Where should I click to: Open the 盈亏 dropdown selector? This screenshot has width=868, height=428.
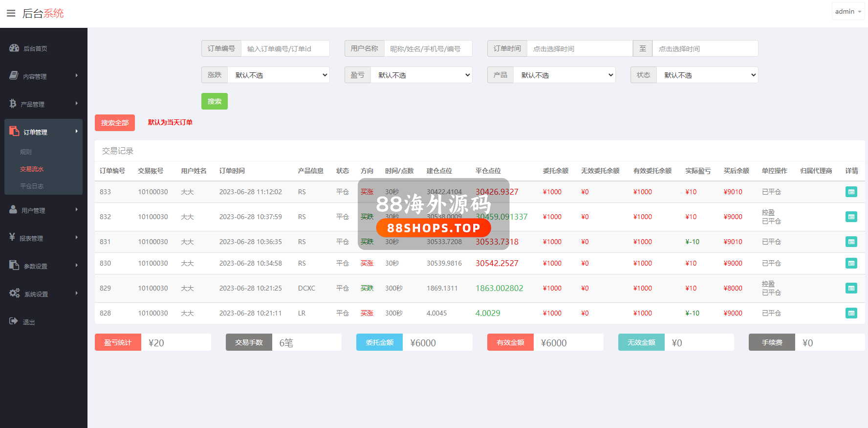click(421, 75)
